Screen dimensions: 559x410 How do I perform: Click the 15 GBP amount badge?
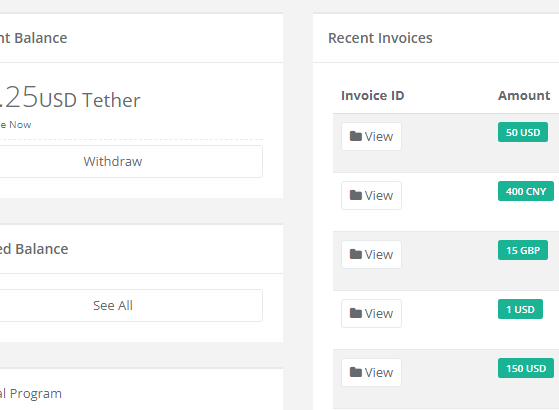click(523, 250)
